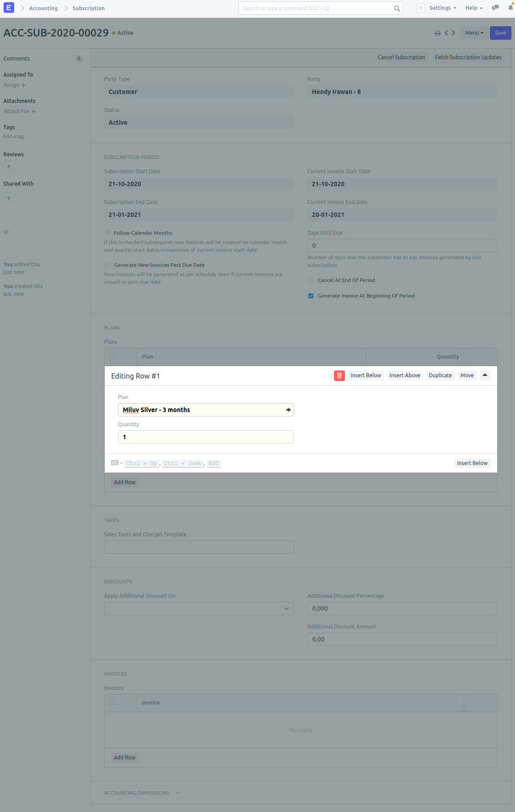Go to Accounting breadcrumb

43,8
